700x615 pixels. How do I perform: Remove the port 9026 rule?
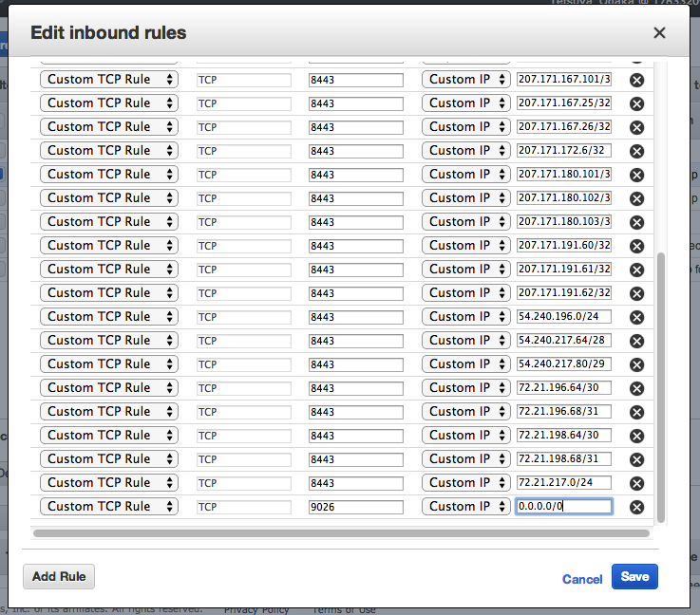coord(636,507)
